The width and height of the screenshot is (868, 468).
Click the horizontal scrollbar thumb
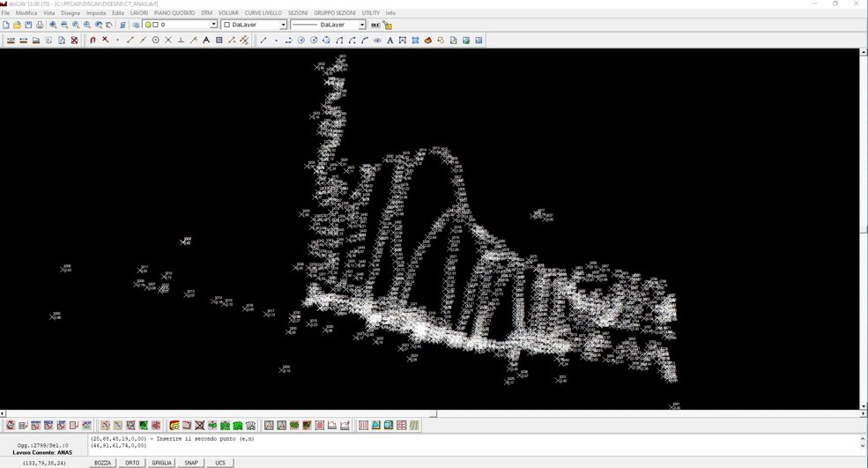click(434, 413)
